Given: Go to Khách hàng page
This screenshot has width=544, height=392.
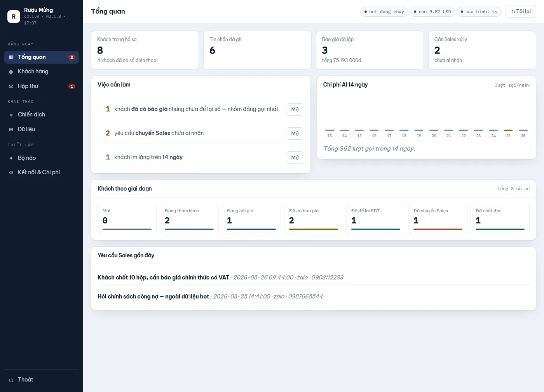Looking at the screenshot, I should click(x=42, y=71).
